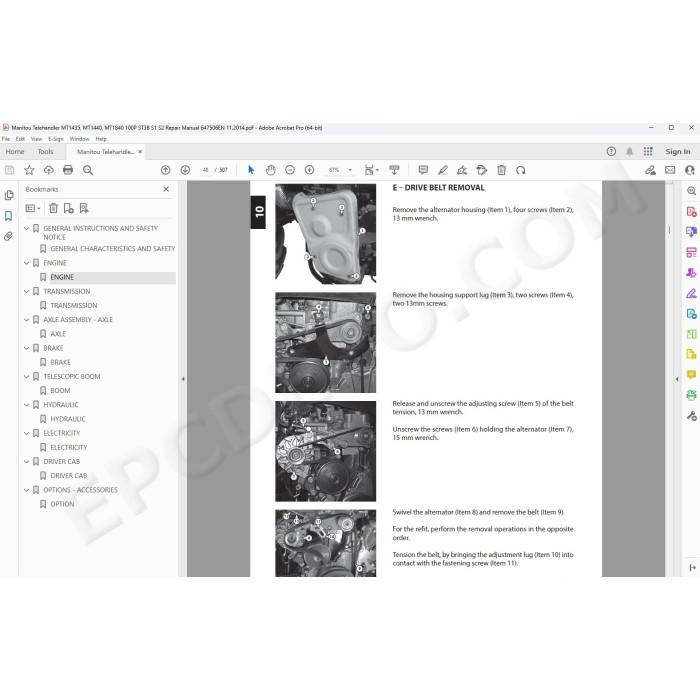Collapse AXLE ASSEMBLY - AXLE chevron
This screenshot has height=700, width=700.
(26, 320)
